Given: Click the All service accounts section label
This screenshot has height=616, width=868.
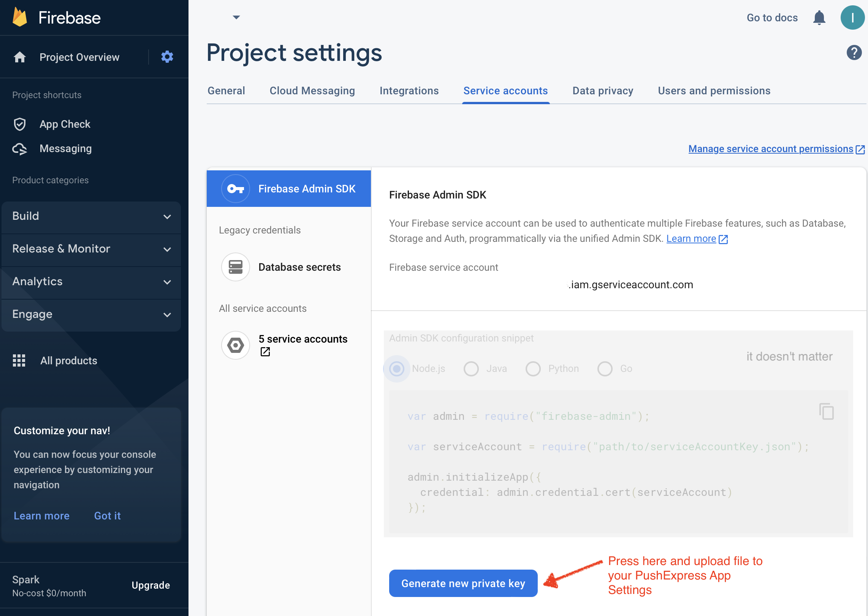Looking at the screenshot, I should click(x=263, y=309).
